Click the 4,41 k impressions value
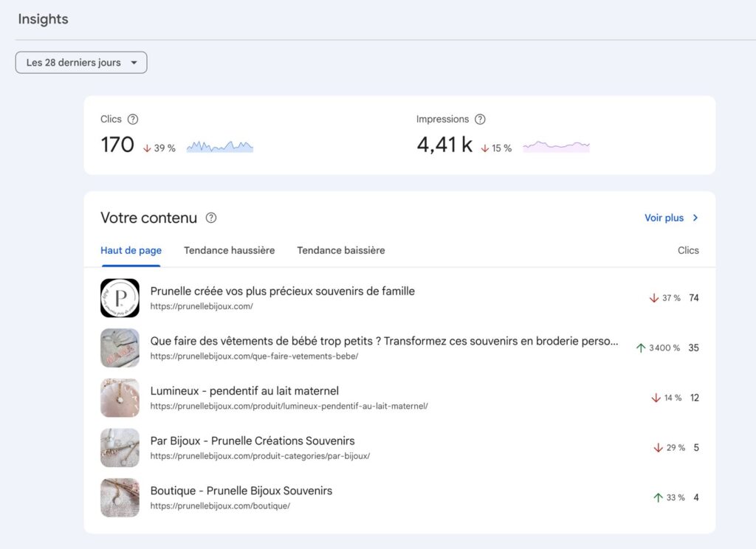This screenshot has width=756, height=549. pyautogui.click(x=444, y=145)
